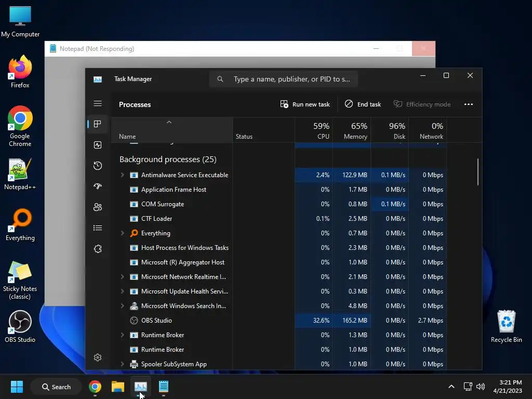Expand the first Runtime Broker group

point(123,335)
